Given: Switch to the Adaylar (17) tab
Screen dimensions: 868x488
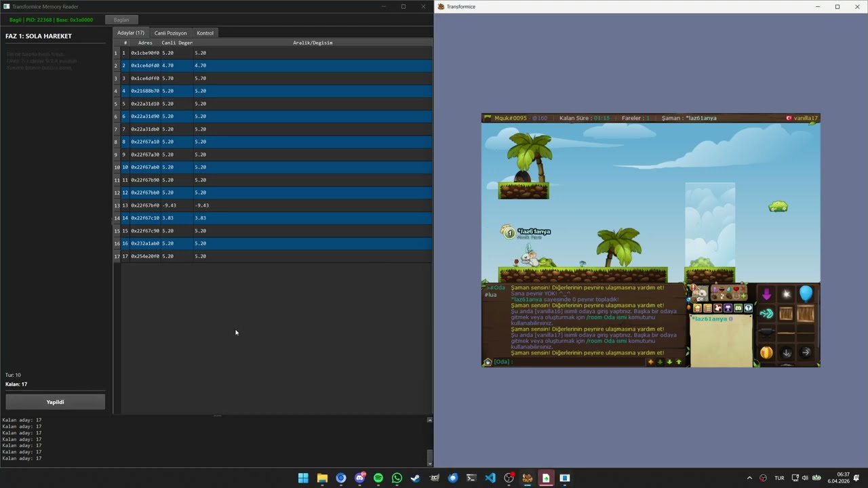Looking at the screenshot, I should tap(131, 33).
